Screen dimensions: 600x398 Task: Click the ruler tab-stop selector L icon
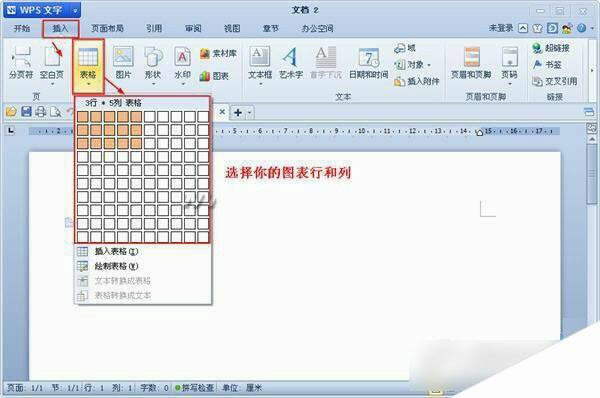(11, 131)
